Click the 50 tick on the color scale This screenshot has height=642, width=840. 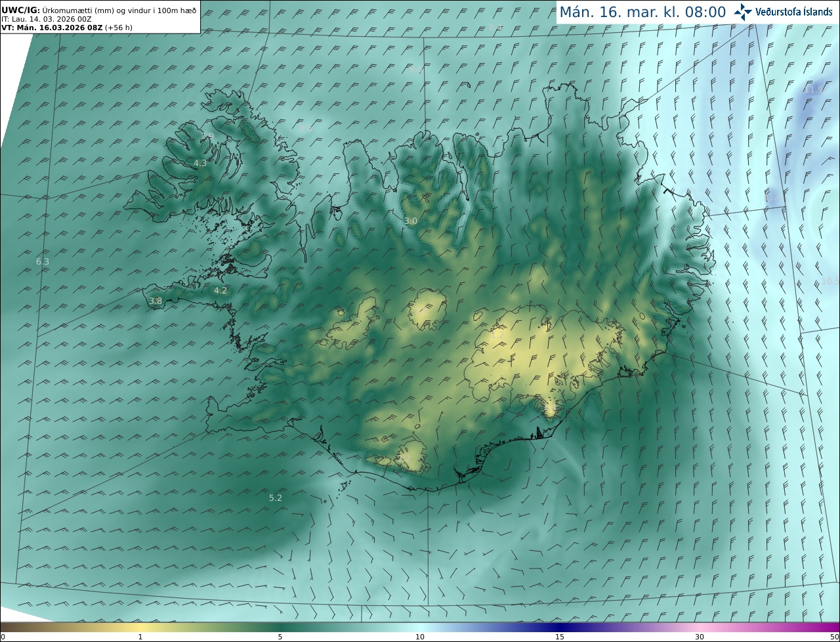coord(835,637)
